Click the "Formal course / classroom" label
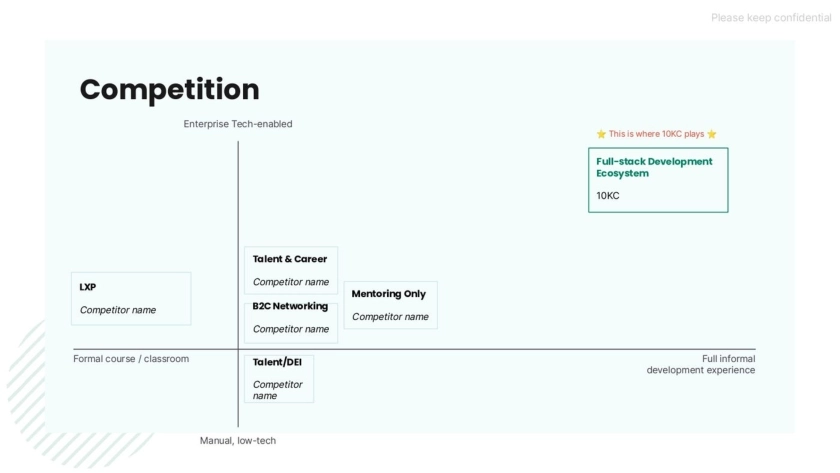This screenshot has width=840, height=473. 131,359
